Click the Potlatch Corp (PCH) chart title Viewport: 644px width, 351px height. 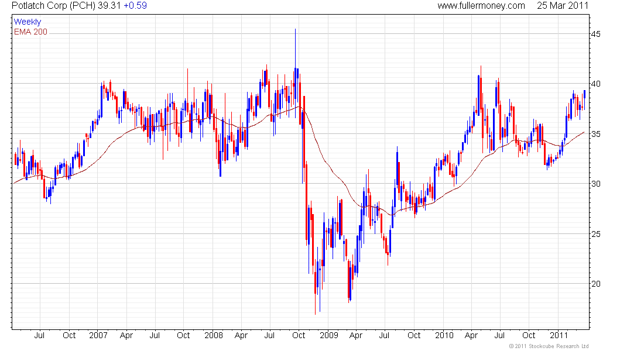point(53,6)
